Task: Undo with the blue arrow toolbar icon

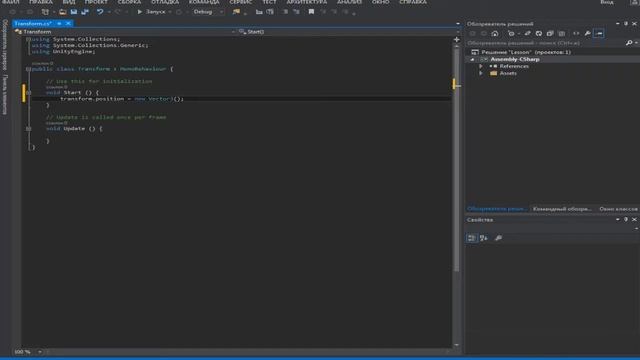Action: tap(100, 12)
